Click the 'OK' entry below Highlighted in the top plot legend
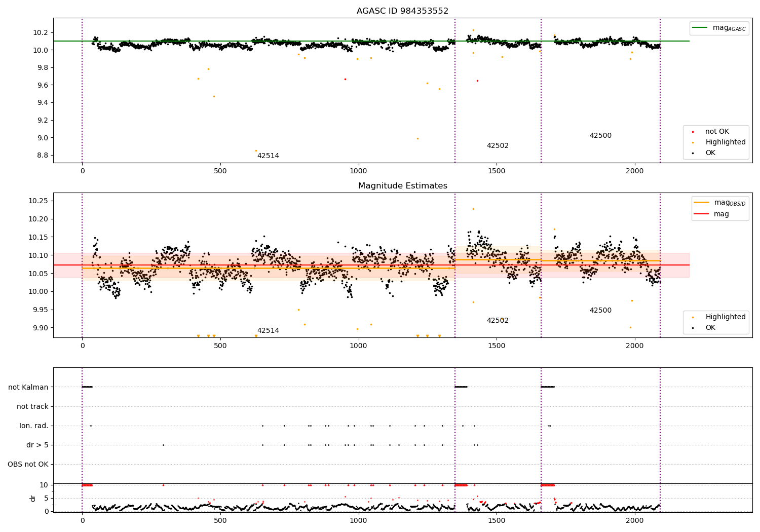760x532 pixels. pyautogui.click(x=710, y=153)
